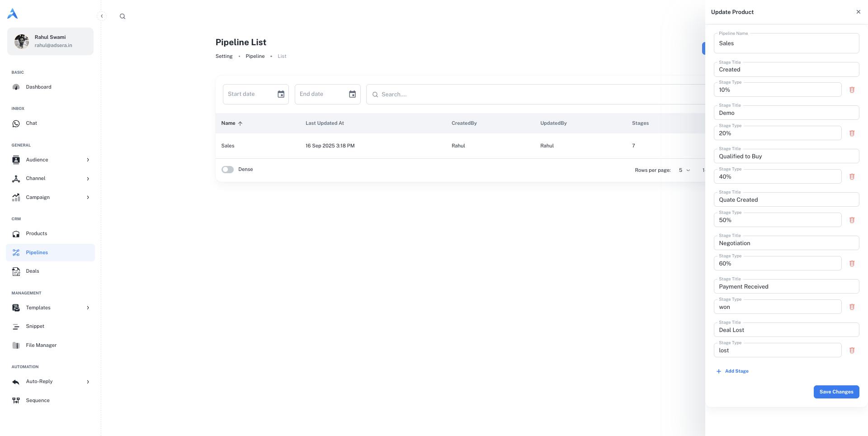The image size is (868, 436).
Task: Open the End date calendar picker
Action: coord(352,94)
